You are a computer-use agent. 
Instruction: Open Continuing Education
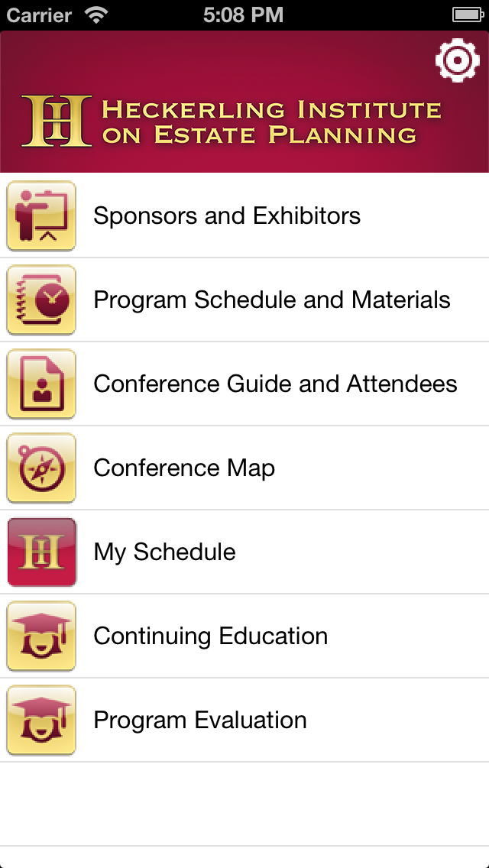(244, 636)
